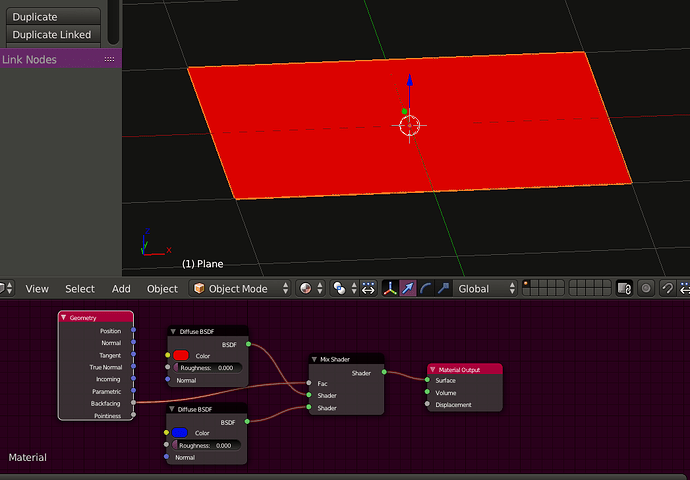Viewport: 690px width, 480px height.
Task: Click the Geometry Position output socket
Action: pyautogui.click(x=133, y=330)
